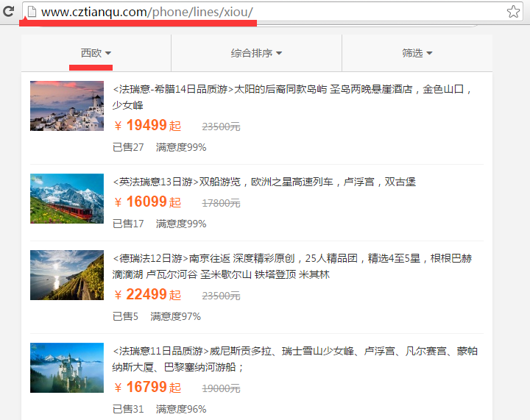Image resolution: width=530 pixels, height=420 pixels.
Task: Open the red mountain train thumbnail
Action: point(67,199)
